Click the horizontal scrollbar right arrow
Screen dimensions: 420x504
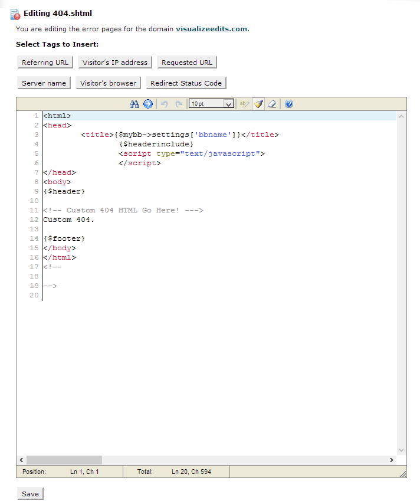point(392,460)
